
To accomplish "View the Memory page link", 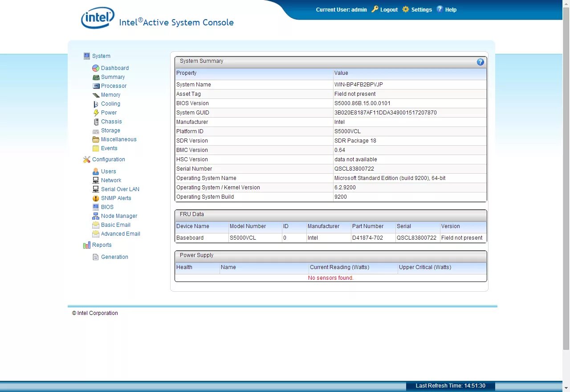I will point(111,95).
